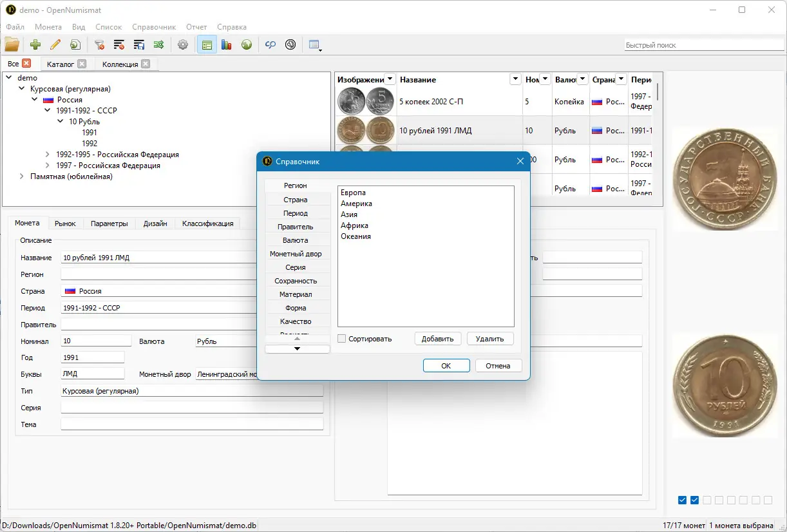Click the Быстрый поиск search field
The image size is (787, 532).
703,45
